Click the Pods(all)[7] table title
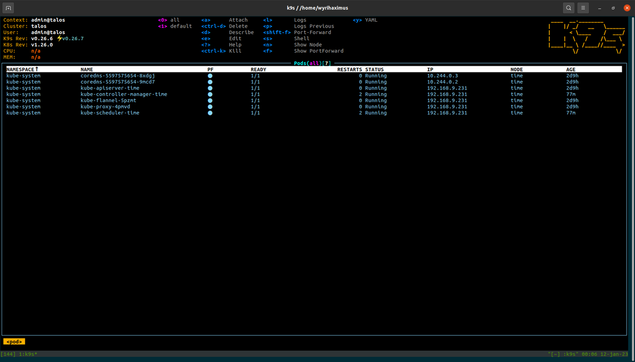 pos(313,63)
